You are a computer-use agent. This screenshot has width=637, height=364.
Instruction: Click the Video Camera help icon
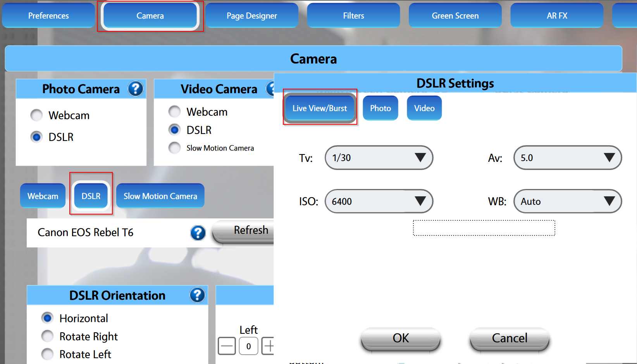(x=270, y=89)
